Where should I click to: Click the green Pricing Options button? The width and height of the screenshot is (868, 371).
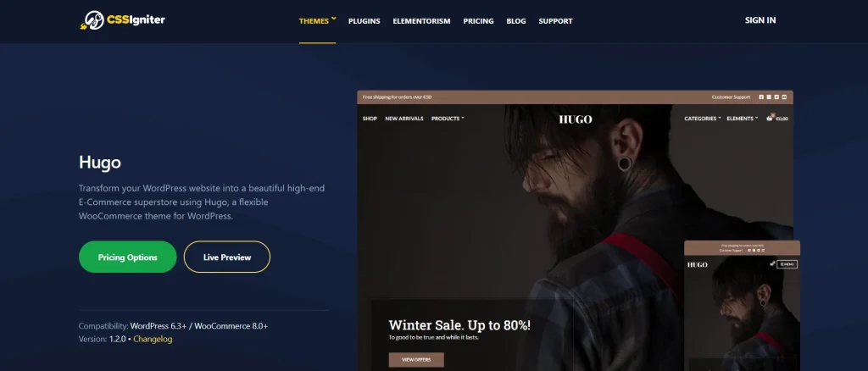point(128,257)
